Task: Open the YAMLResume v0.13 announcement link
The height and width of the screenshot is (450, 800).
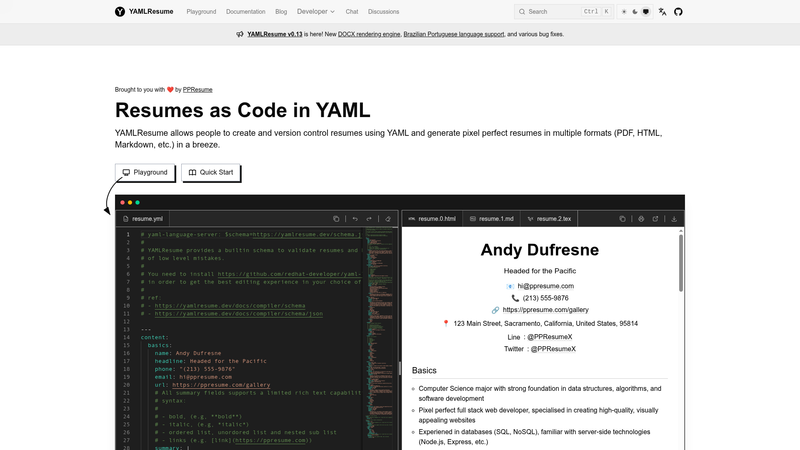Action: 274,34
